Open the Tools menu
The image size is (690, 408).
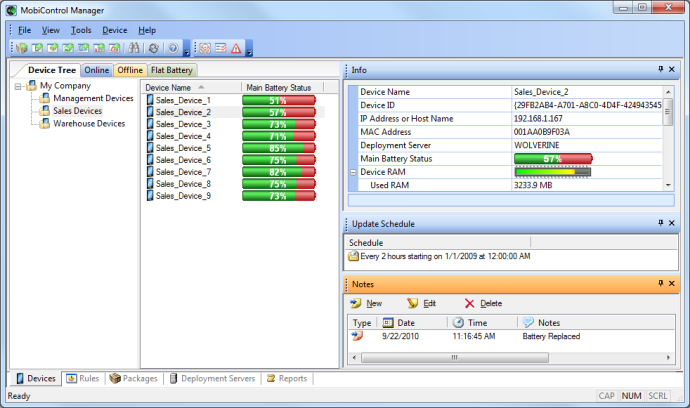81,30
